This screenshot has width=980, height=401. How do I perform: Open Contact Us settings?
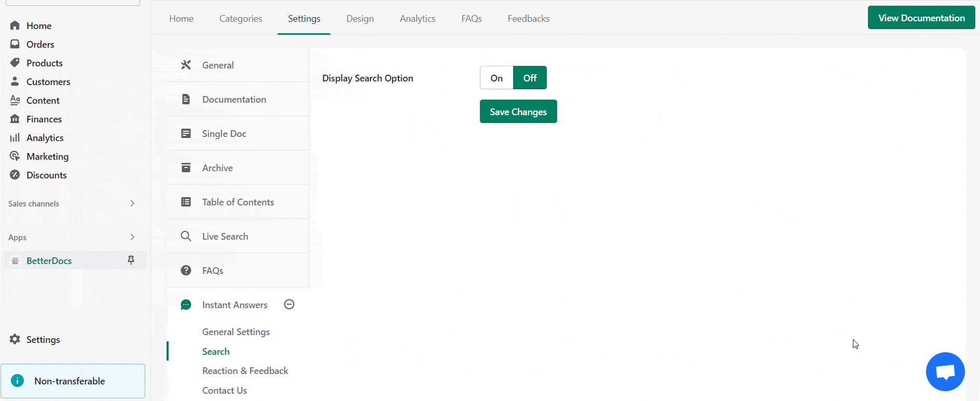coord(225,391)
